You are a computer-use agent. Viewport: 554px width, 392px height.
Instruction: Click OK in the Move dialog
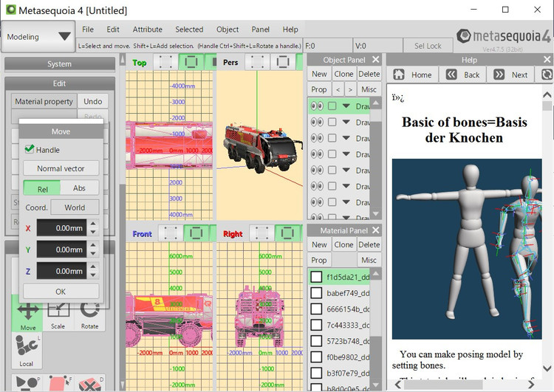(x=61, y=292)
